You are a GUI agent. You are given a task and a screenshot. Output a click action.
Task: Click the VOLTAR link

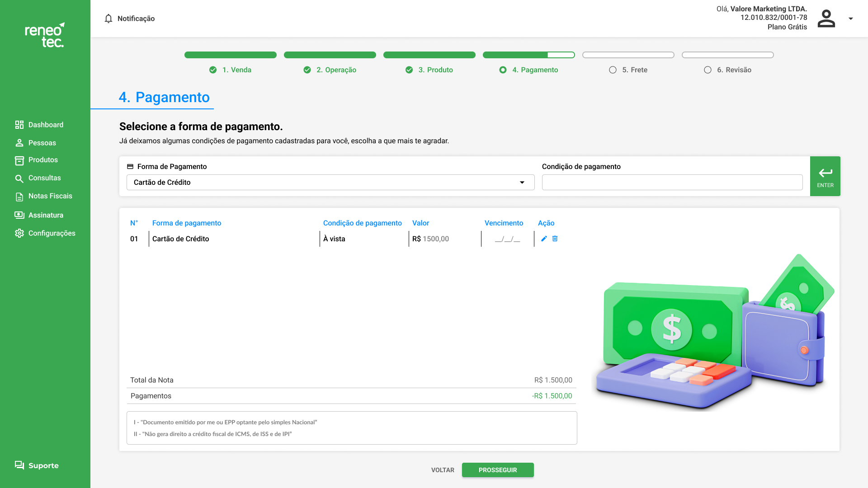(442, 470)
